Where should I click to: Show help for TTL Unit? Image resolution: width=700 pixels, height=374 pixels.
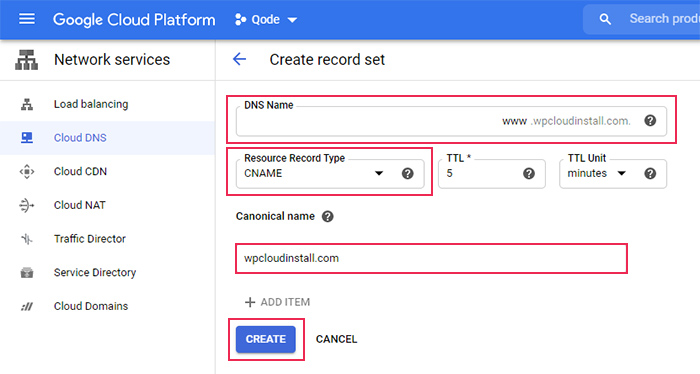(650, 174)
